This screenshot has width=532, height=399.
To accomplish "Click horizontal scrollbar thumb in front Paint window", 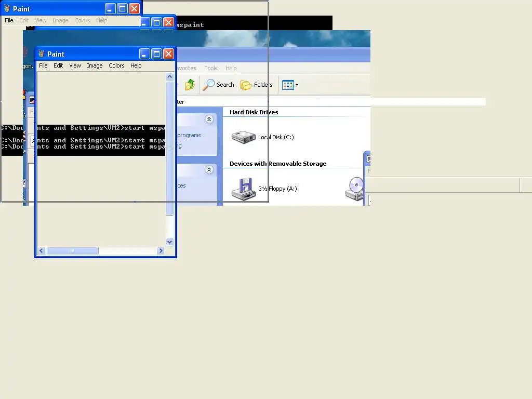I will click(72, 251).
